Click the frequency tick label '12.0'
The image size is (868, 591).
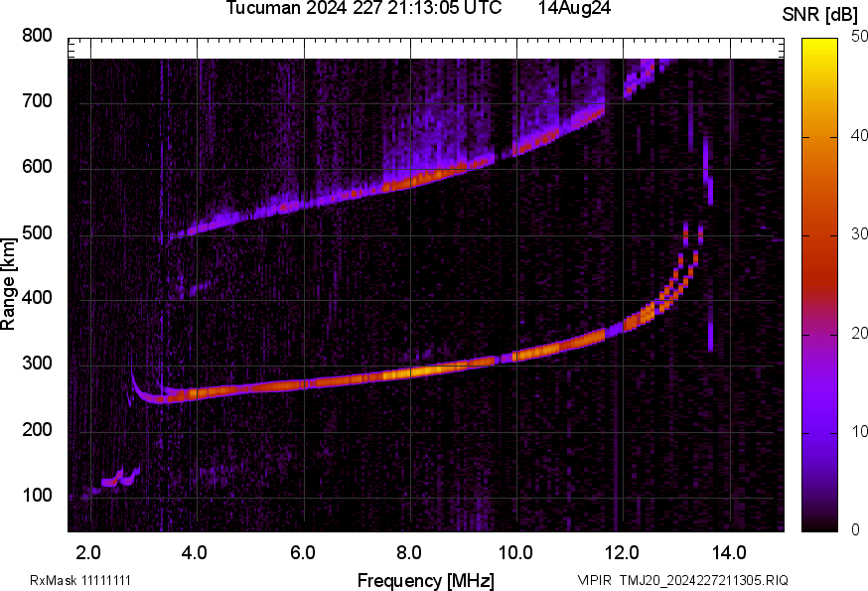click(x=623, y=553)
